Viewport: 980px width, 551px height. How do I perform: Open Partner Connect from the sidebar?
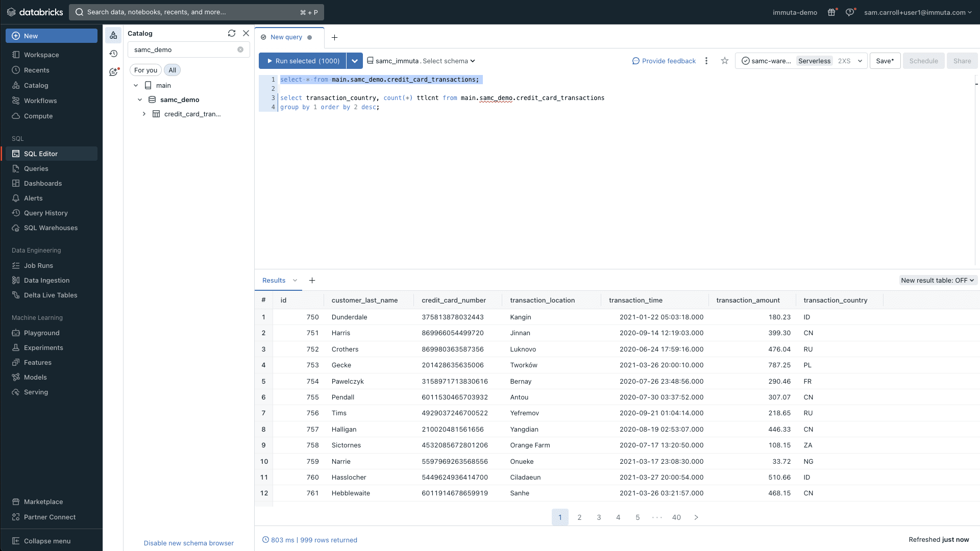coord(50,517)
